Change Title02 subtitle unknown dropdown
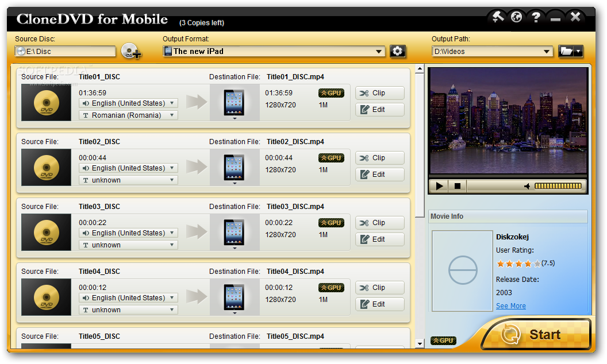The width and height of the screenshot is (607, 364). click(129, 180)
